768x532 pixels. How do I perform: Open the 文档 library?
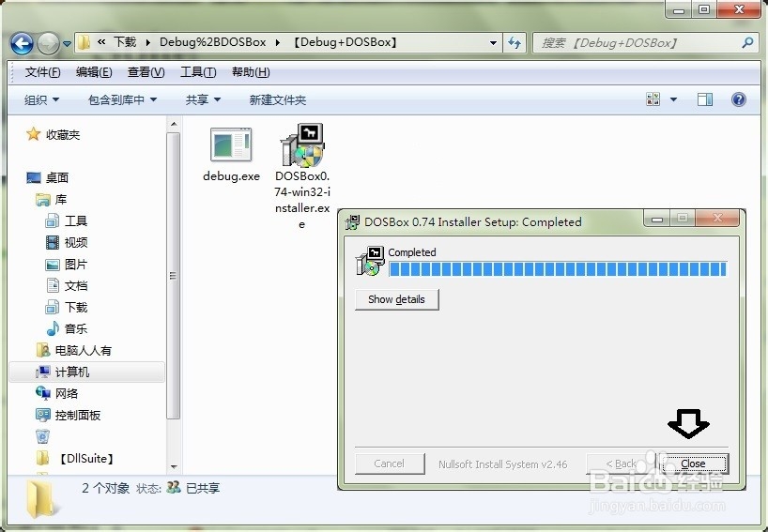[x=75, y=286]
